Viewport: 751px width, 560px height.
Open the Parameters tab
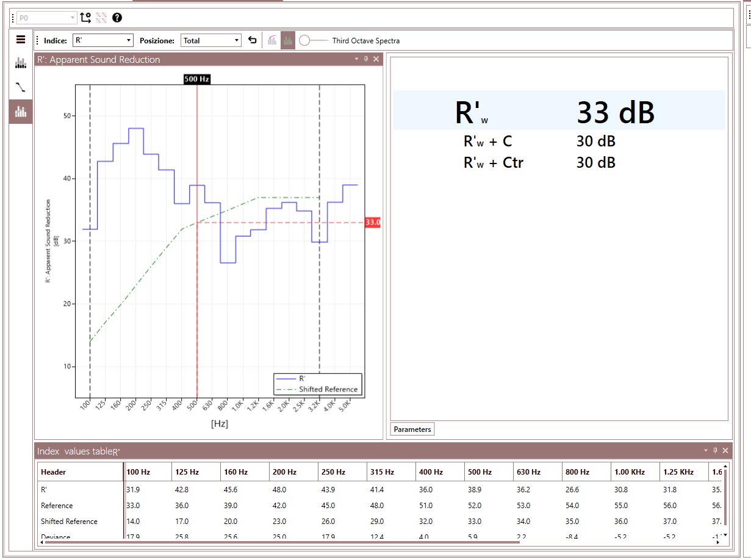412,429
